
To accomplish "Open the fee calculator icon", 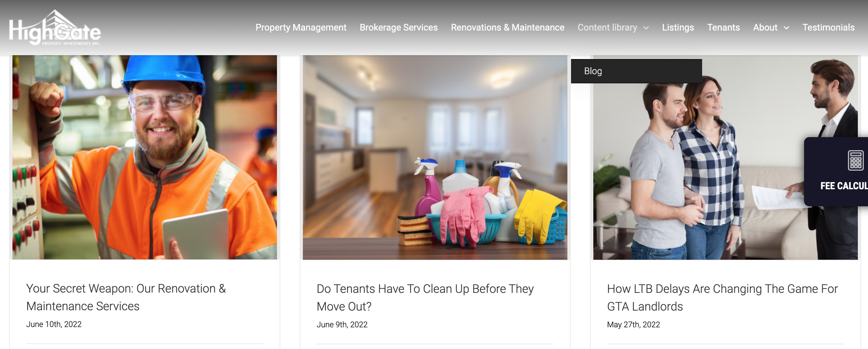I will [856, 160].
